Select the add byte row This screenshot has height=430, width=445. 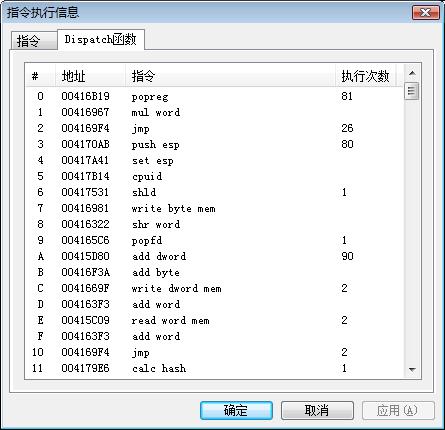tap(214, 272)
